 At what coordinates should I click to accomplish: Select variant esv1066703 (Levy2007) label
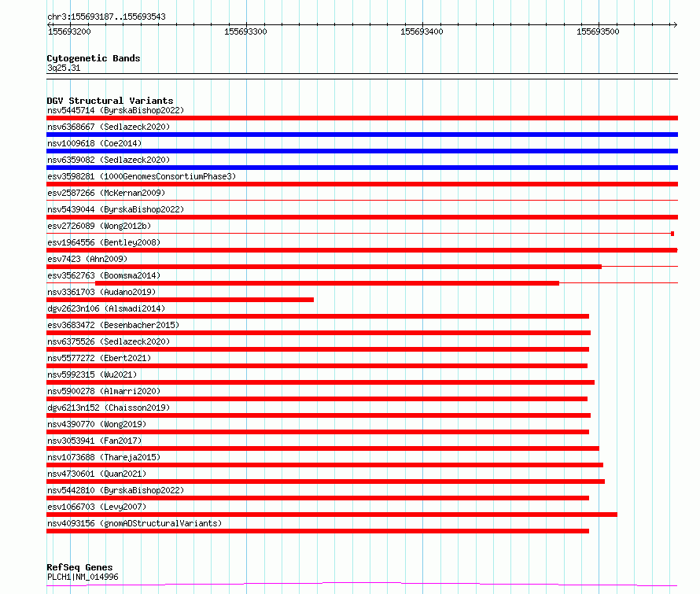point(97,507)
